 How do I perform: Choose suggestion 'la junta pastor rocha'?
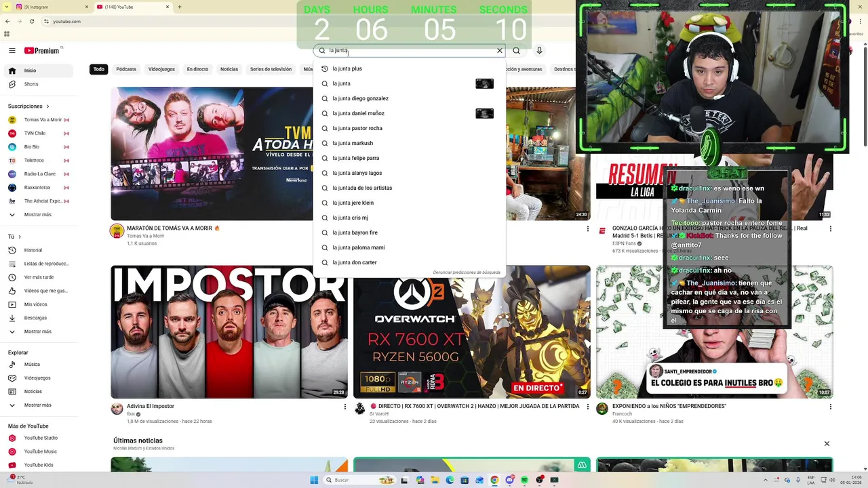point(410,128)
